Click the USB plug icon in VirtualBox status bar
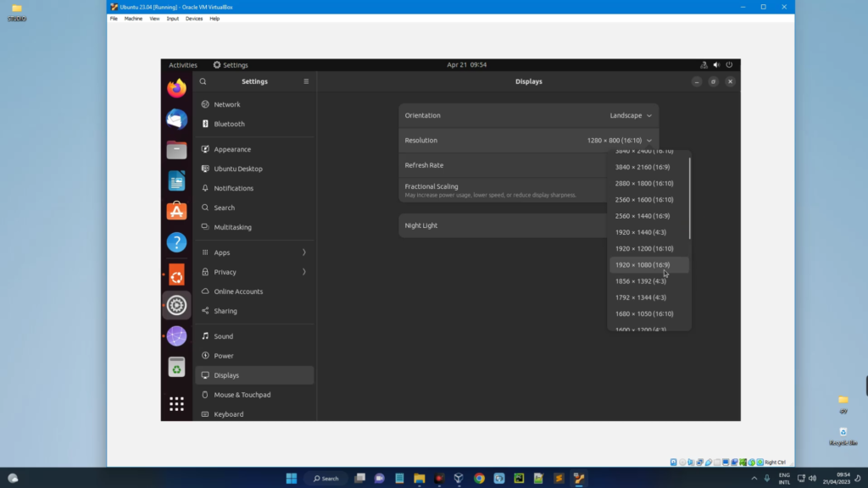The height and width of the screenshot is (488, 868). [709, 462]
